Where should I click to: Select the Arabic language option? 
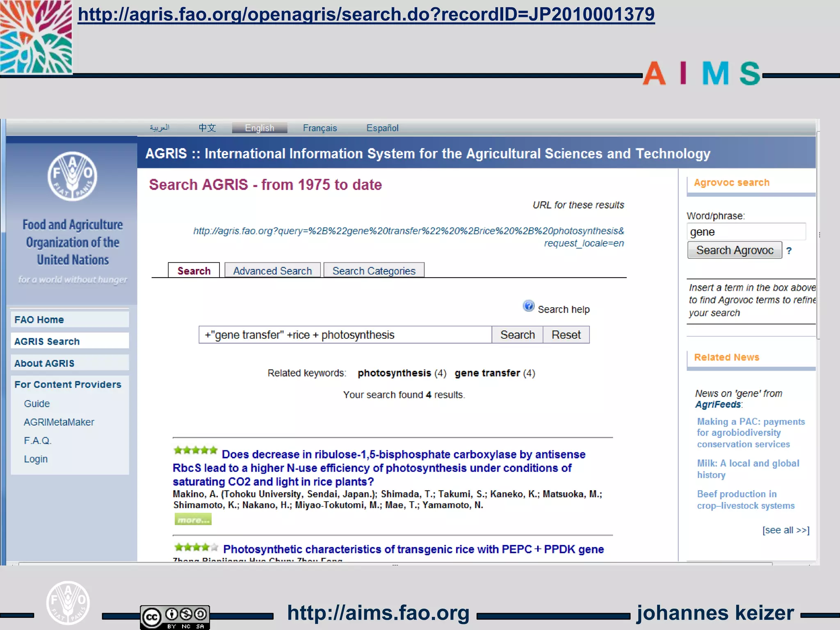point(159,128)
